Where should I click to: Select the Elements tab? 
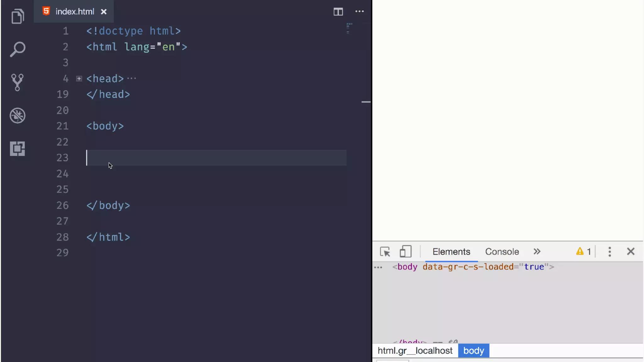[451, 252]
